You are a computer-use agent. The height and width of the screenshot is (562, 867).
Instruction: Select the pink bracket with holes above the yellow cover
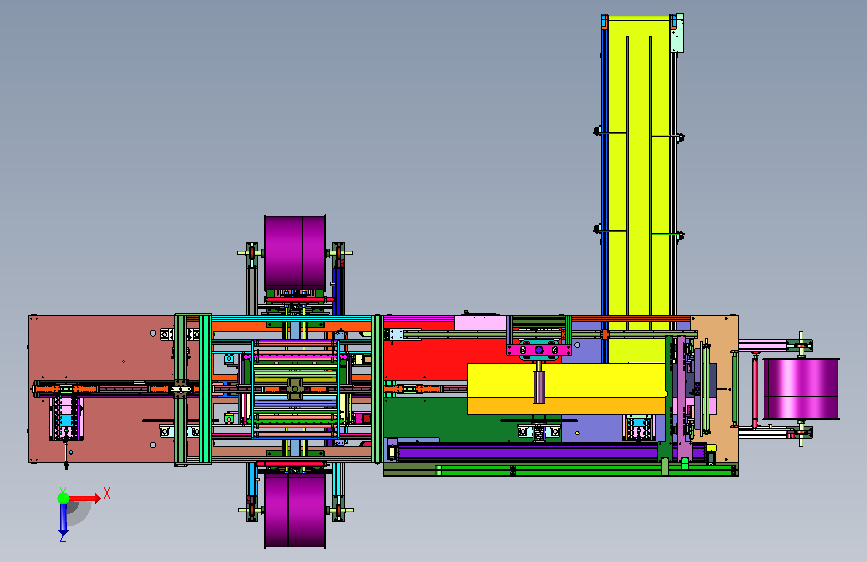pos(539,350)
